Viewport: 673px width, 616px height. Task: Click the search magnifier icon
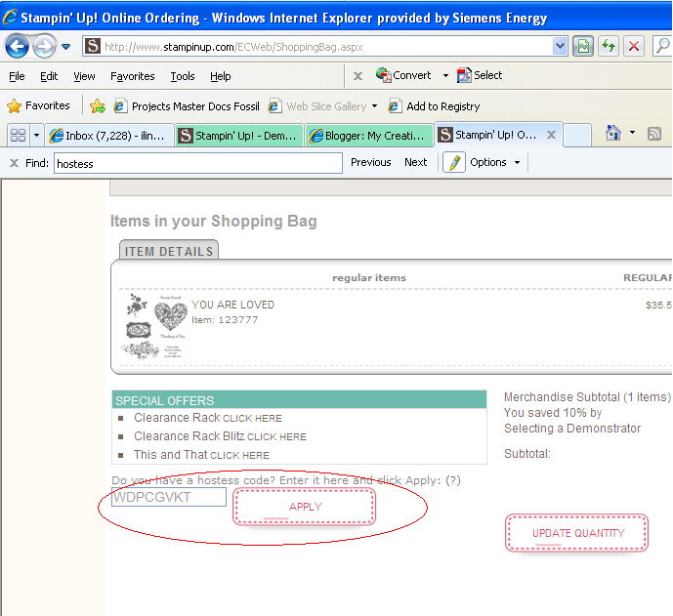click(662, 46)
